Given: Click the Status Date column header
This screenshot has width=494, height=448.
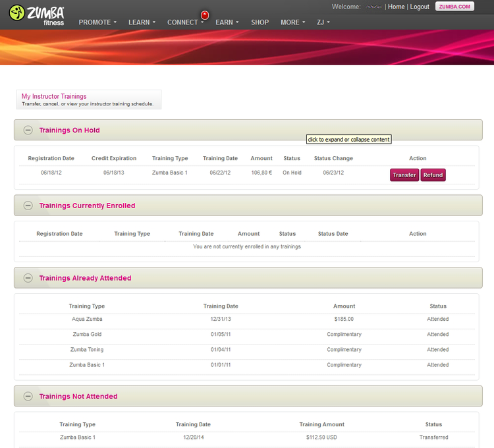Looking at the screenshot, I should pyautogui.click(x=333, y=234).
